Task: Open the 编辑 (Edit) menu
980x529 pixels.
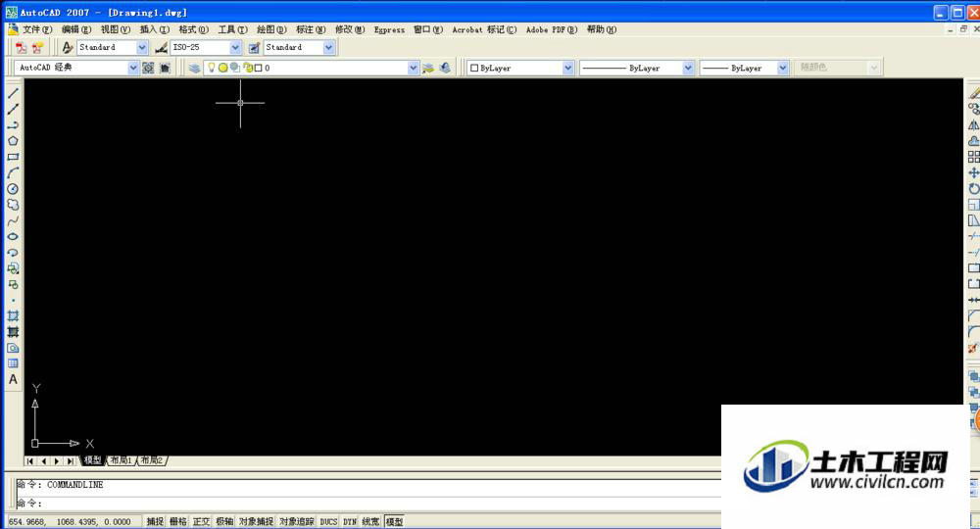Action: pos(76,29)
